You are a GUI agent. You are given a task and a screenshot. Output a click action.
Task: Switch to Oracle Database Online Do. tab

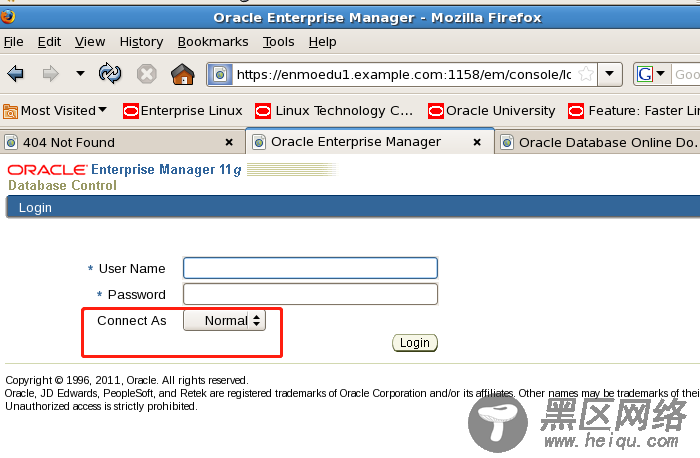click(598, 142)
